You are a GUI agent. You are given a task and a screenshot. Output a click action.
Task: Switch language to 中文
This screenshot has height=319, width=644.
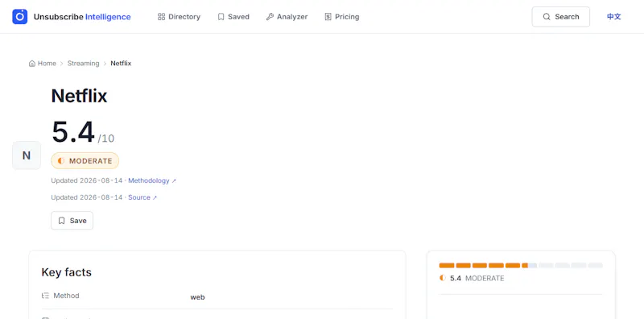(x=613, y=17)
